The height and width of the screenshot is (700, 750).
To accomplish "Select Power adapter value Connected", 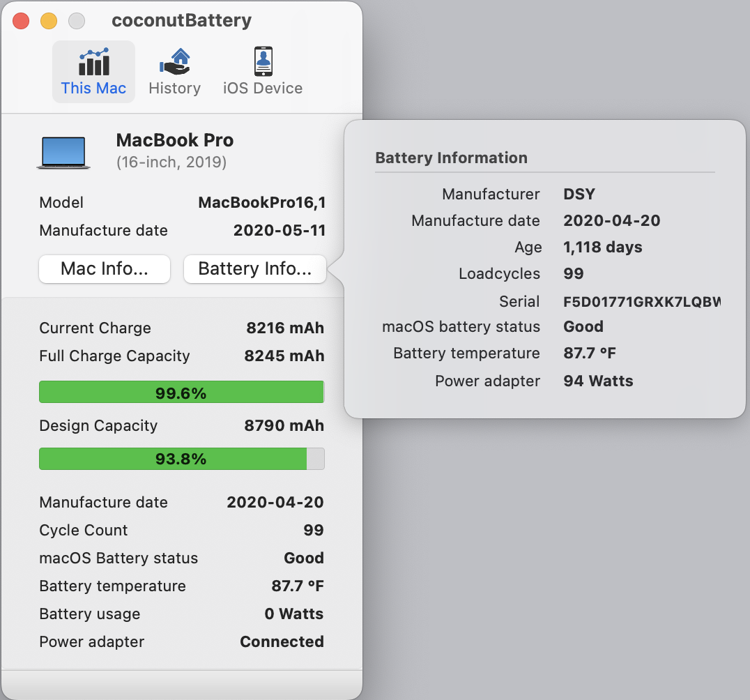I will click(282, 641).
